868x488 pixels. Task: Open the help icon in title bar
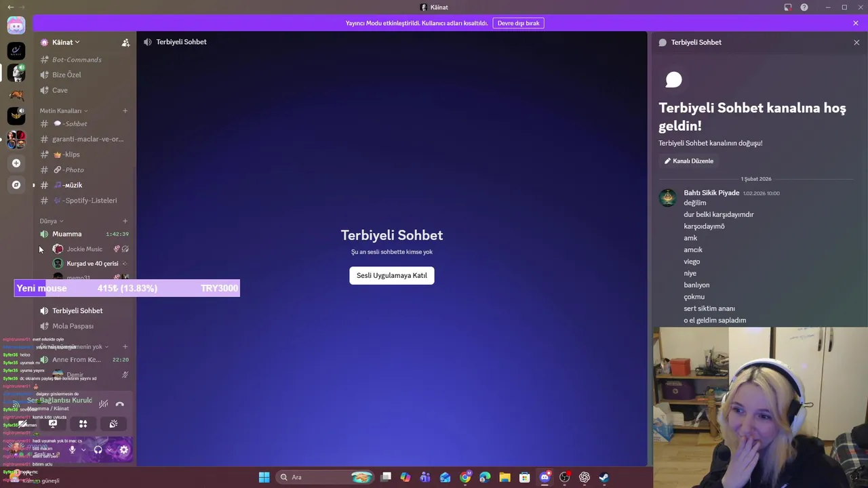click(804, 7)
